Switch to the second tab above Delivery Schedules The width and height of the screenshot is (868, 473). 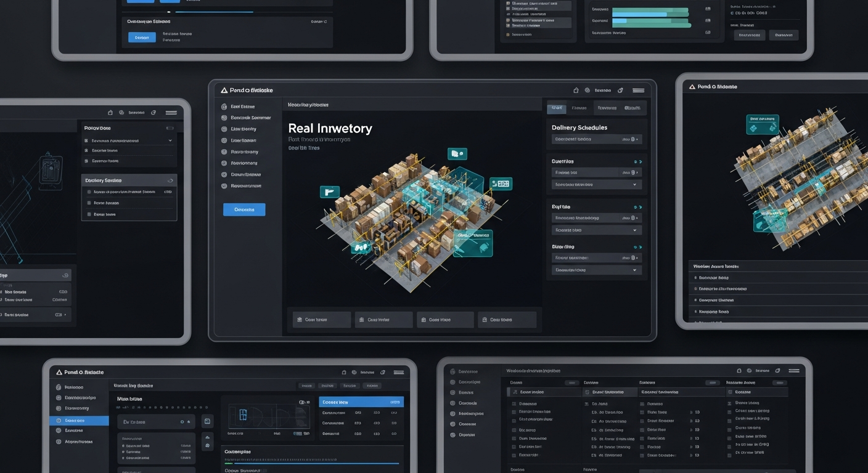(579, 108)
